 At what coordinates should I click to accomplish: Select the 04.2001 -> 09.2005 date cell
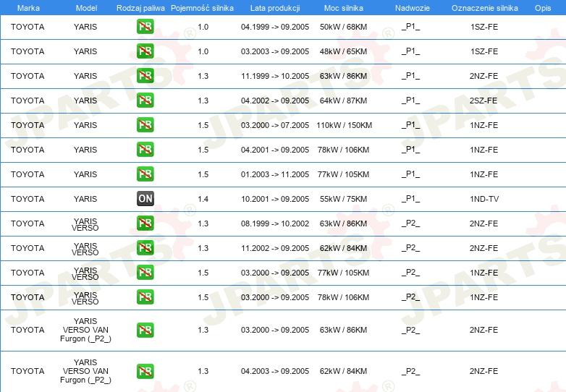point(275,150)
